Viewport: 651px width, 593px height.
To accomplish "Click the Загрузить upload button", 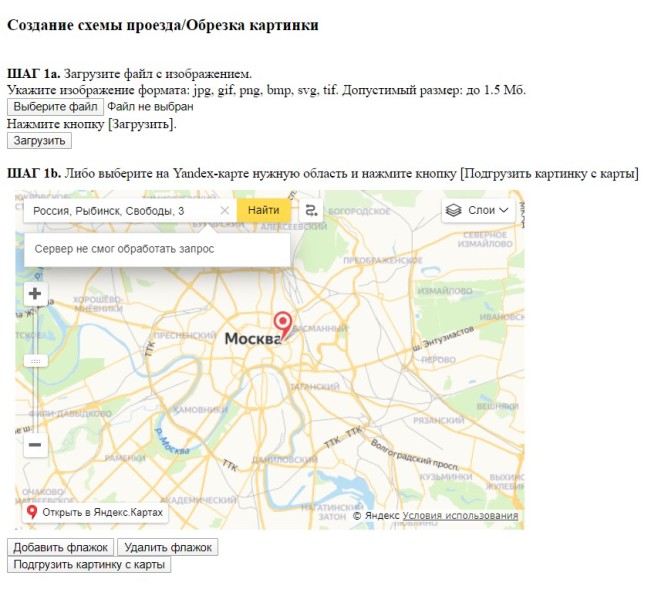I will point(39,141).
